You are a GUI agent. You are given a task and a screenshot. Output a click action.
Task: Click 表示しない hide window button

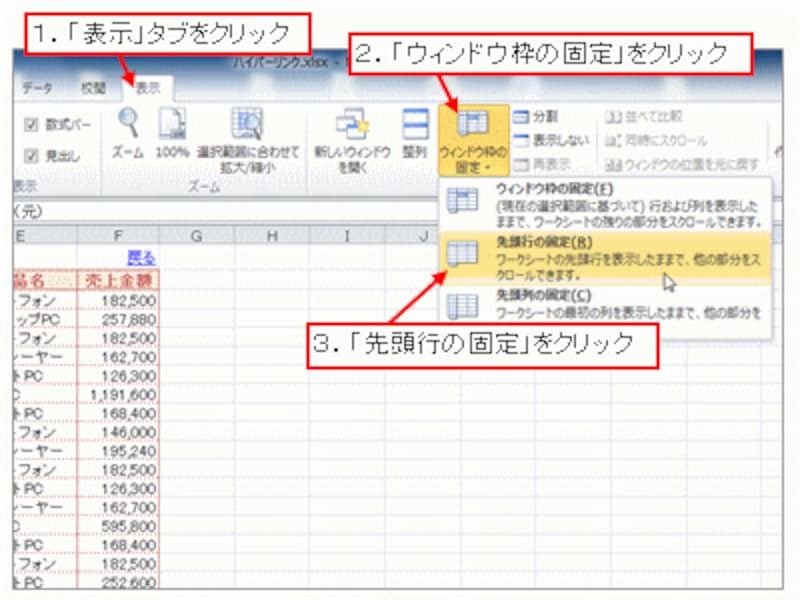(x=551, y=140)
